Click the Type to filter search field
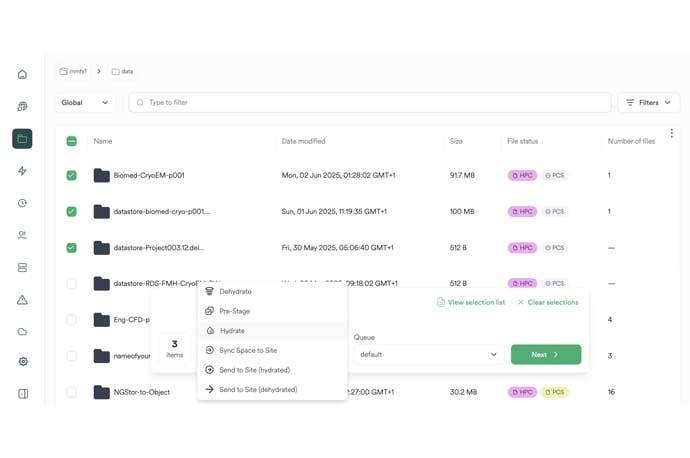Viewport: 690px width, 458px height. [x=370, y=102]
